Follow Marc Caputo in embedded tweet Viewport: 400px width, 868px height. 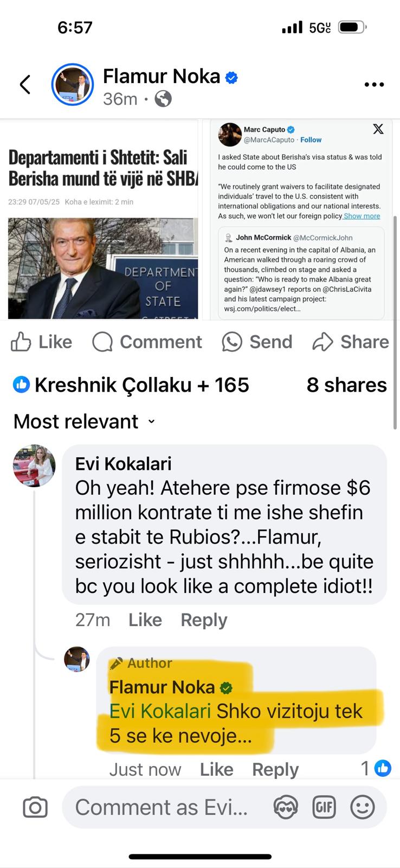point(311,140)
